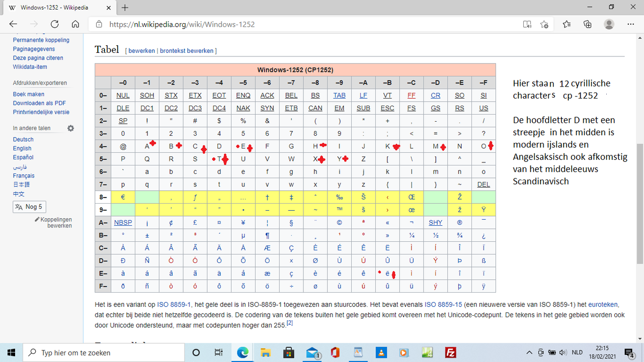Viewport: 644px width, 362px height.
Task: Expand more languages with Nog 5 button
Action: (x=30, y=207)
